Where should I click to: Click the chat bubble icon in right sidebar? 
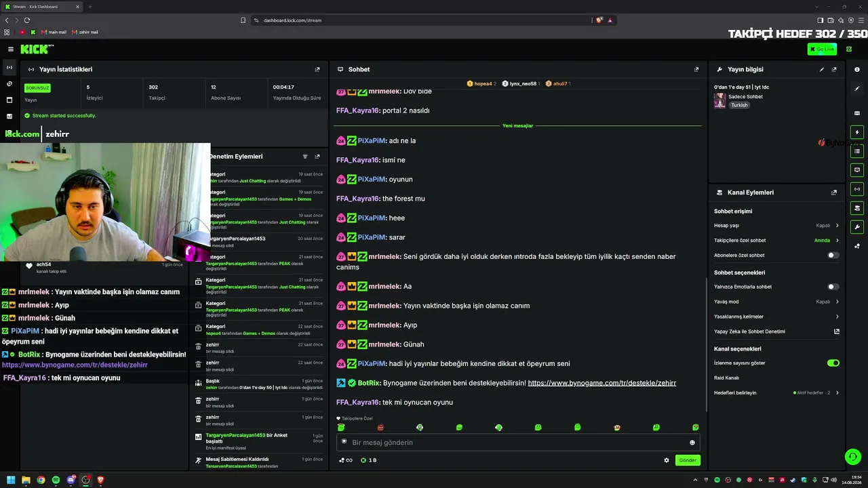[857, 170]
